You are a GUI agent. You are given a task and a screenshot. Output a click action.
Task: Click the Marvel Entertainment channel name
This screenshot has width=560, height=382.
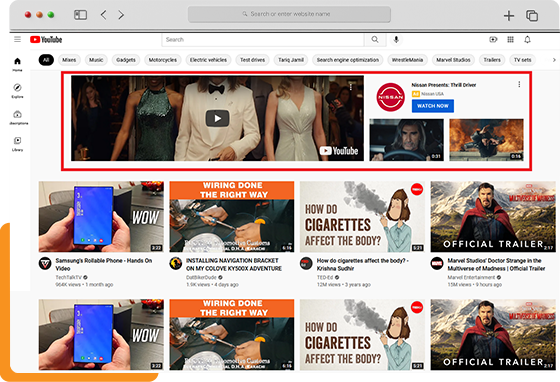click(x=471, y=277)
